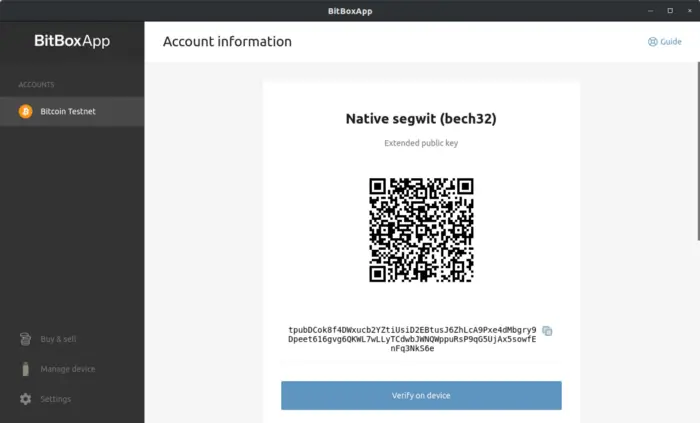Open the Bitcoin Testnet account
Screen dimensions: 700x423
coord(68,111)
